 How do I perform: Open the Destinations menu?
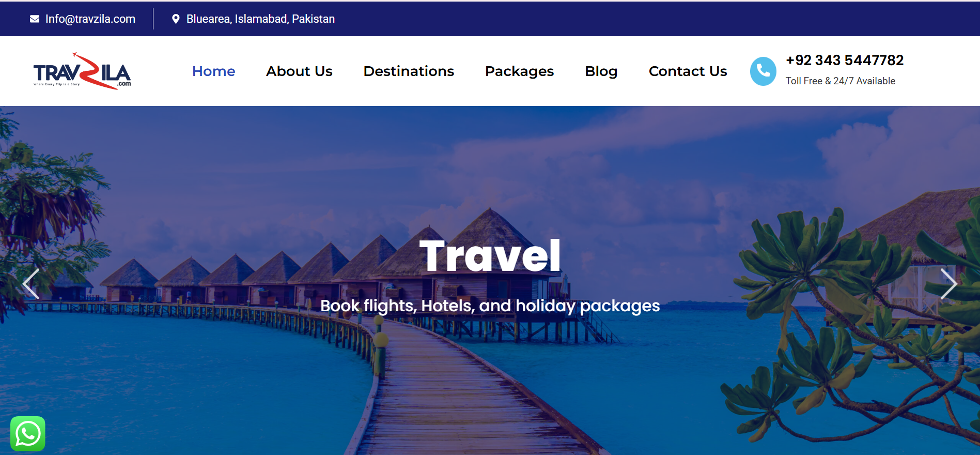[x=409, y=71]
